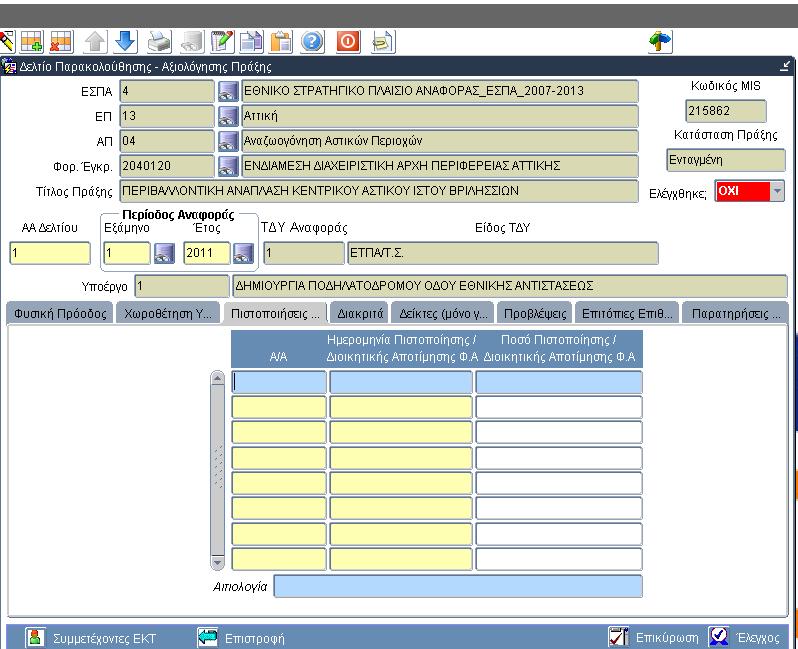The width and height of the screenshot is (798, 649).
Task: Click the database query icon
Action: click(x=192, y=41)
